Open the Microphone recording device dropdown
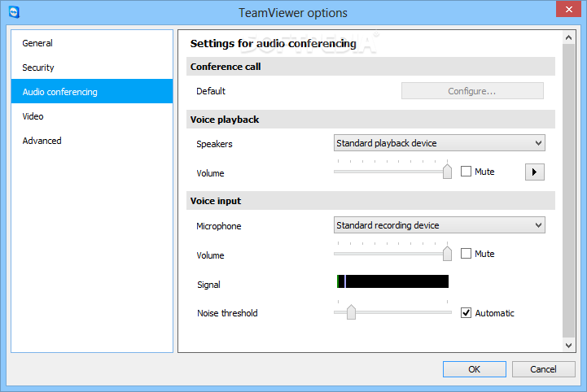This screenshot has height=392, width=587. coord(439,225)
